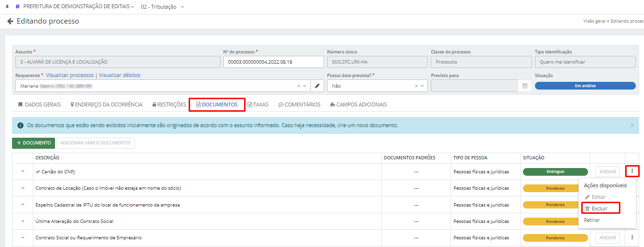Select Excluir from the available actions menu
This screenshot has height=247, width=644.
(x=600, y=208)
